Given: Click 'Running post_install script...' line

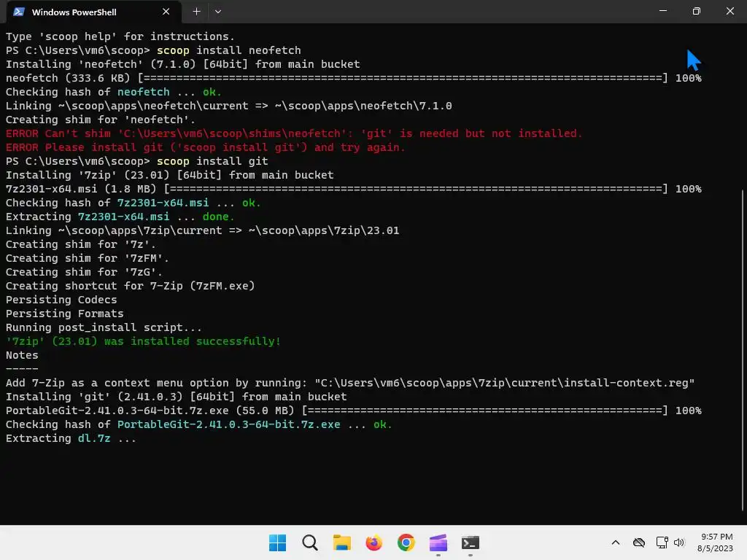Looking at the screenshot, I should pos(104,327).
